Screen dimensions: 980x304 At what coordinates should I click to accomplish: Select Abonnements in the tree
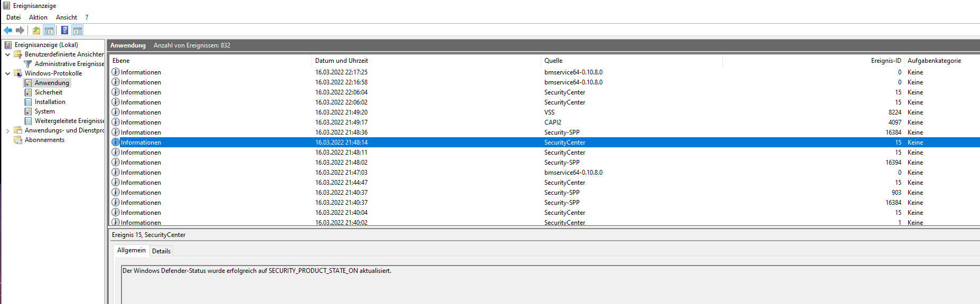pos(44,140)
